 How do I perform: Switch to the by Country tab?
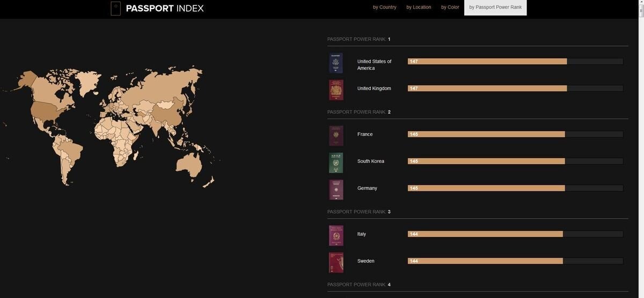coord(385,7)
